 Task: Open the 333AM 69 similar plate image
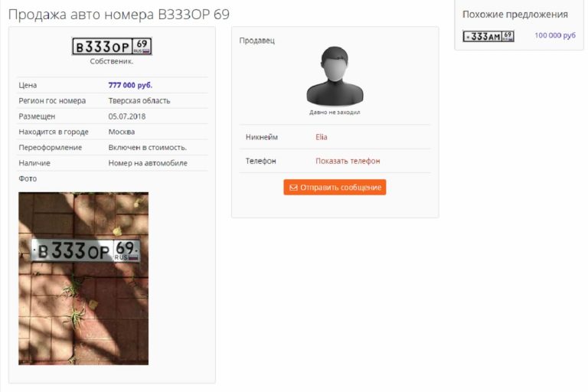point(488,36)
